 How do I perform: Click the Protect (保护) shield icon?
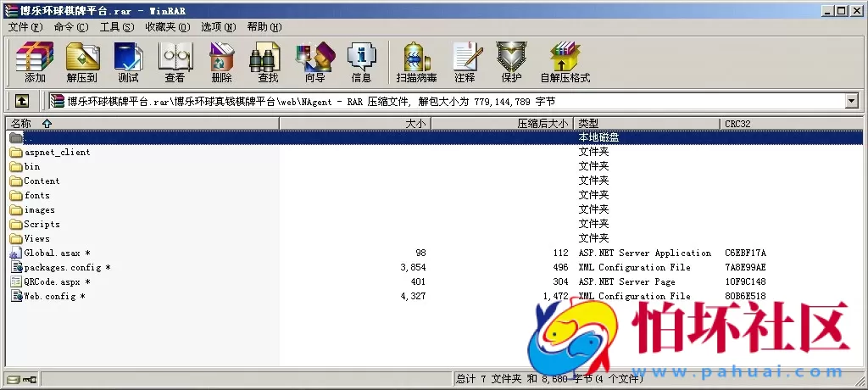click(x=511, y=62)
